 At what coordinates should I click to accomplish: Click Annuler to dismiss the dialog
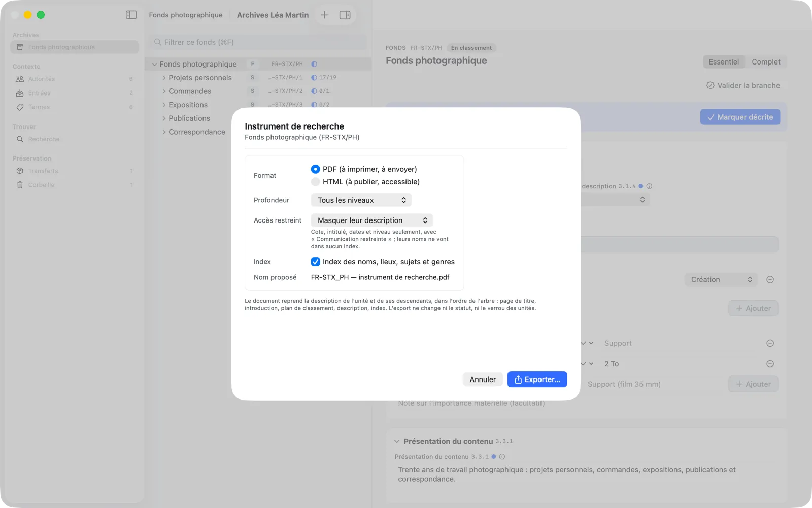tap(483, 379)
